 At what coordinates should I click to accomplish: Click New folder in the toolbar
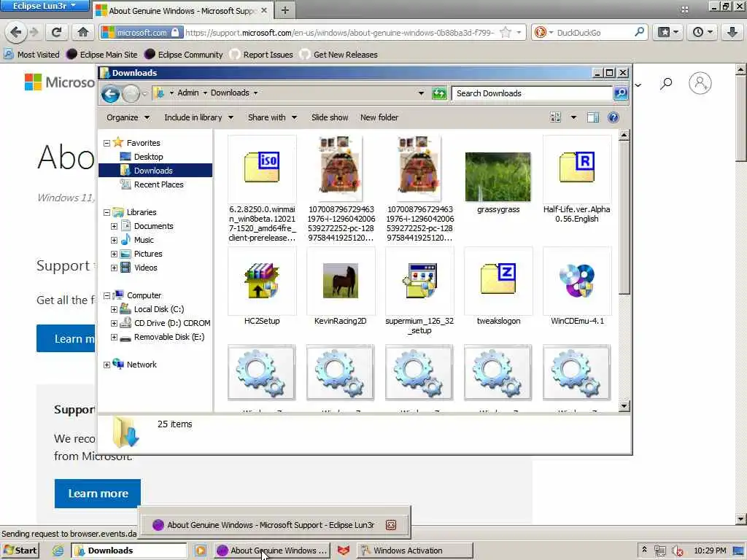point(379,117)
